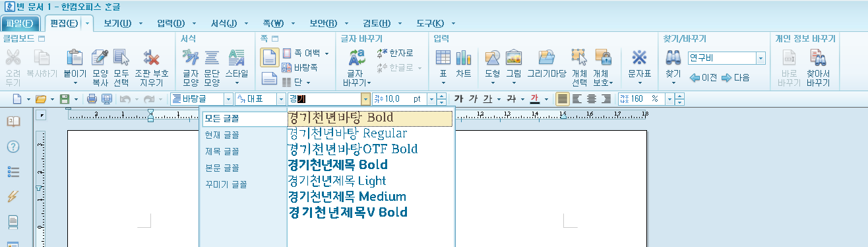The height and width of the screenshot is (247, 868).
Task: Open the 입력(D) menu
Action: pyautogui.click(x=171, y=24)
